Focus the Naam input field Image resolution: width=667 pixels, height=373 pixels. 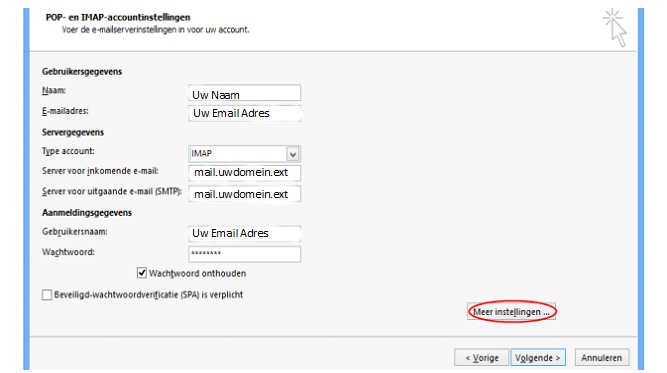tap(244, 93)
